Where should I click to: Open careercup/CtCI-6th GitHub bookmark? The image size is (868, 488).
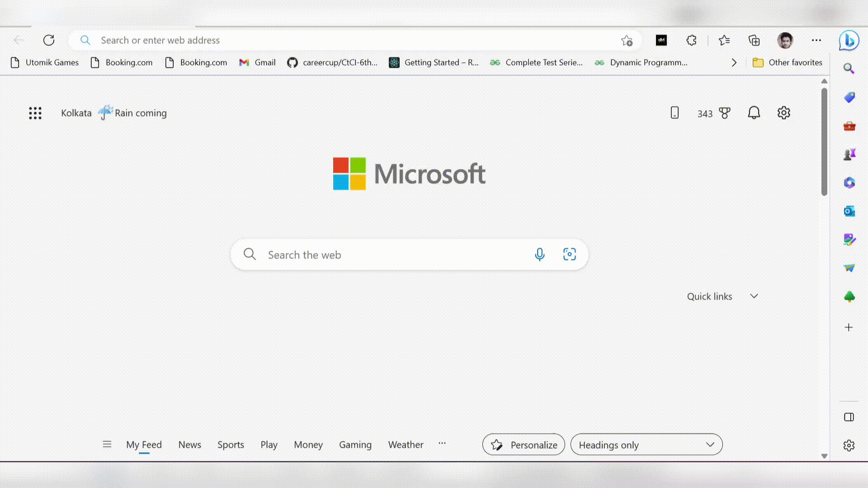point(332,62)
